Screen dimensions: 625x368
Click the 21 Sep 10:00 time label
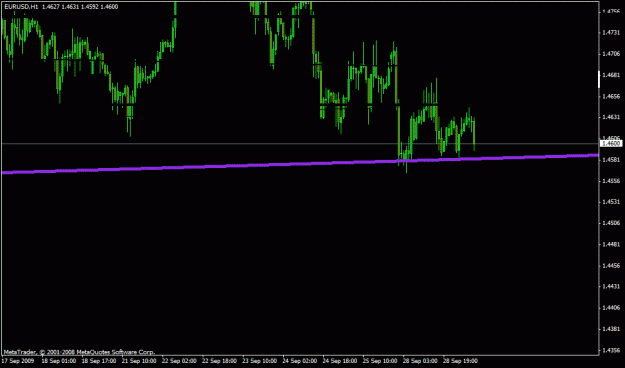(x=139, y=361)
